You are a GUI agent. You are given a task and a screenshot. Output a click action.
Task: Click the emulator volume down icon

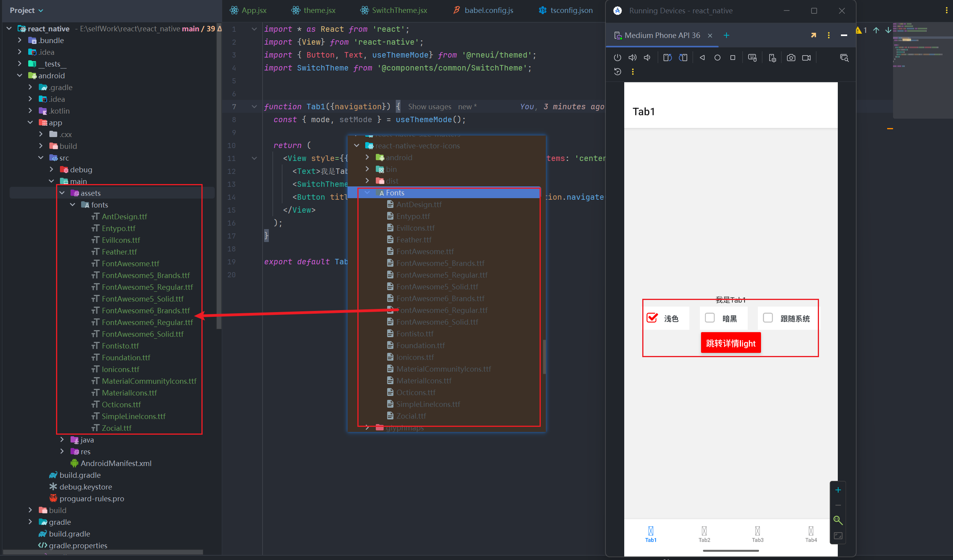tap(648, 58)
